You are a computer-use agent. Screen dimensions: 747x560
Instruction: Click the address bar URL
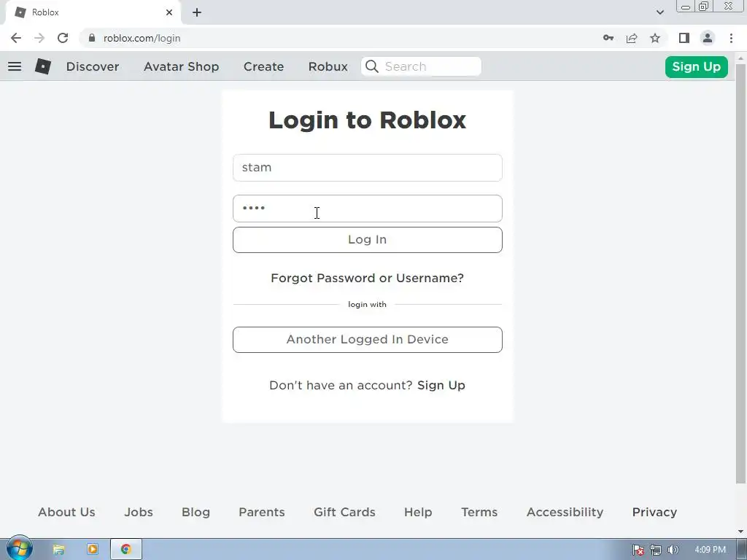click(142, 38)
